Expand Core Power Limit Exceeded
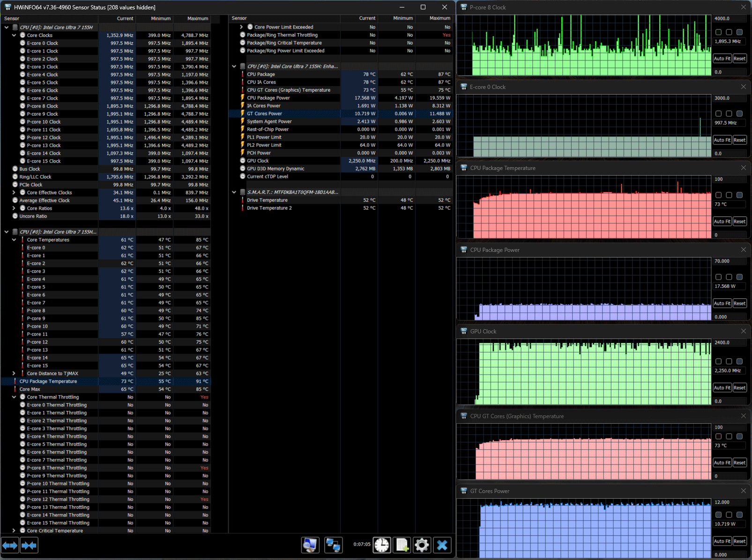 242,27
